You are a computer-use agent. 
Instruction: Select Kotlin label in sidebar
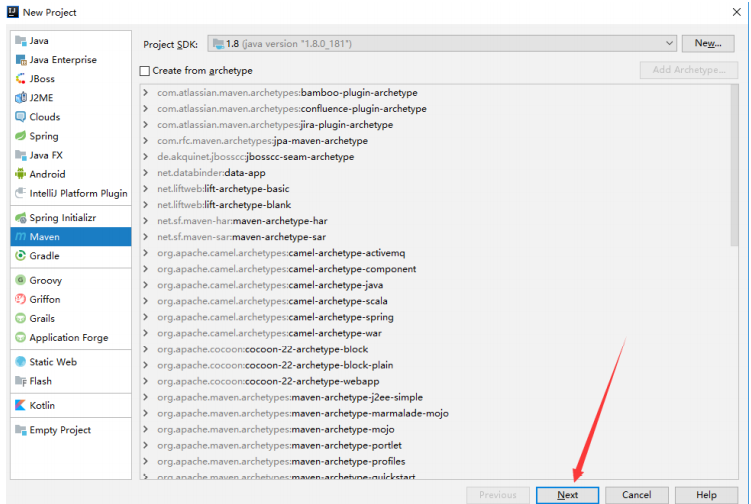click(x=42, y=405)
